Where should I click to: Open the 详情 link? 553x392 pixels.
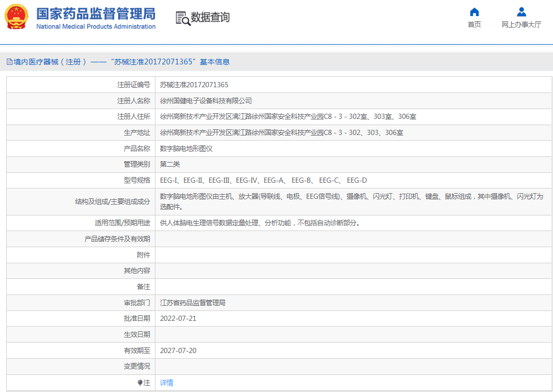(166, 383)
